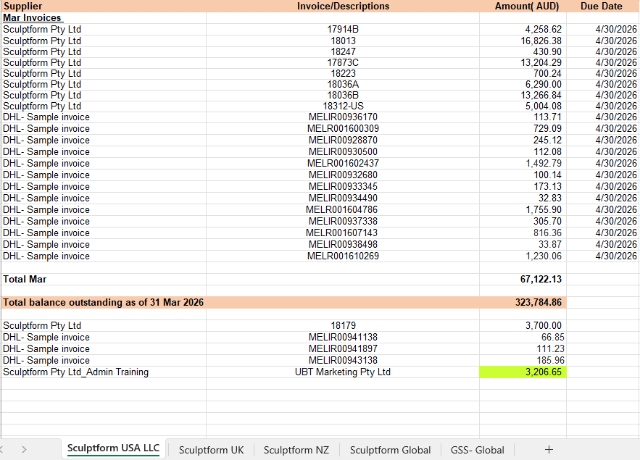Select invoice cell MELR001602437
The height and width of the screenshot is (460, 640).
343,163
